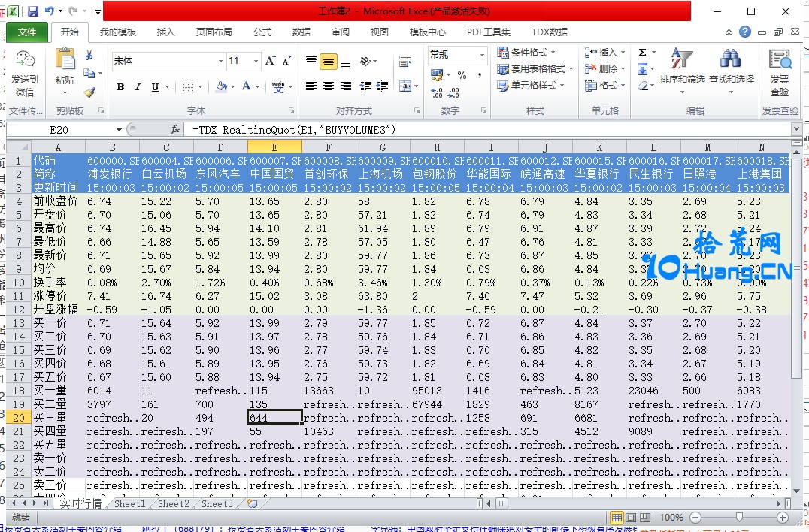
Task: Click the Insert cells button
Action: 604,52
